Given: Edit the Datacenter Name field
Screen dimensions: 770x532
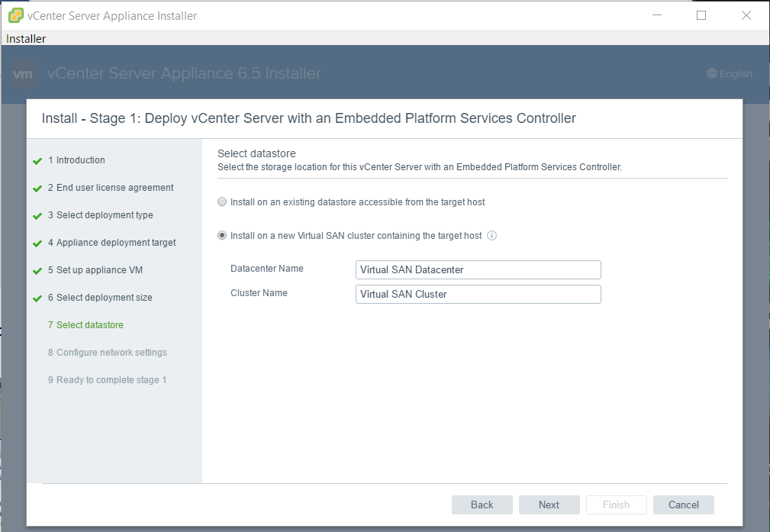Looking at the screenshot, I should 478,269.
